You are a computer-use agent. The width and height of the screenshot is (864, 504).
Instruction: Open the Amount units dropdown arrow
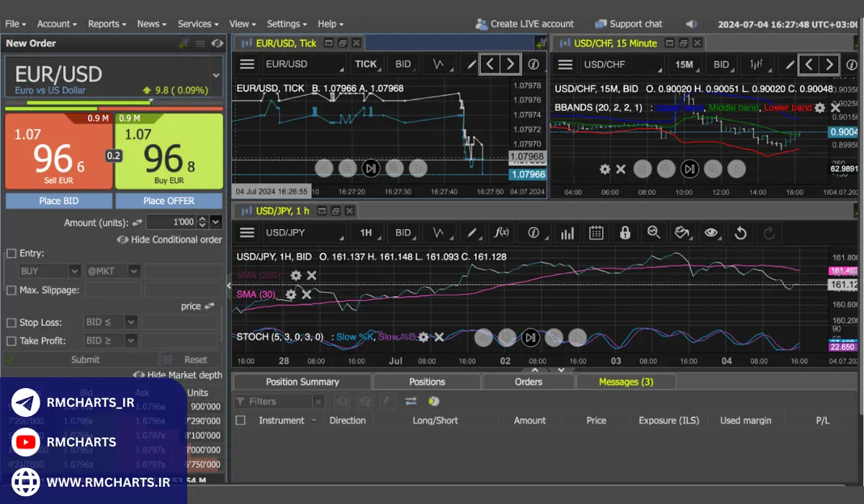click(216, 222)
